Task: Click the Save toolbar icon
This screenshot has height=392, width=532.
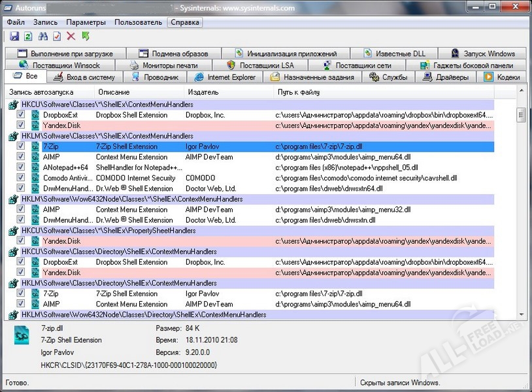Action: [x=14, y=37]
